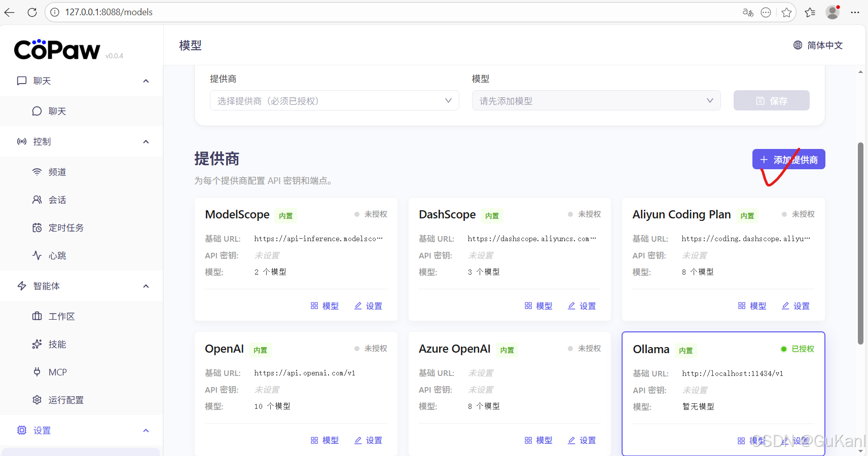Click the 智能体 lightning icon

pos(22,286)
